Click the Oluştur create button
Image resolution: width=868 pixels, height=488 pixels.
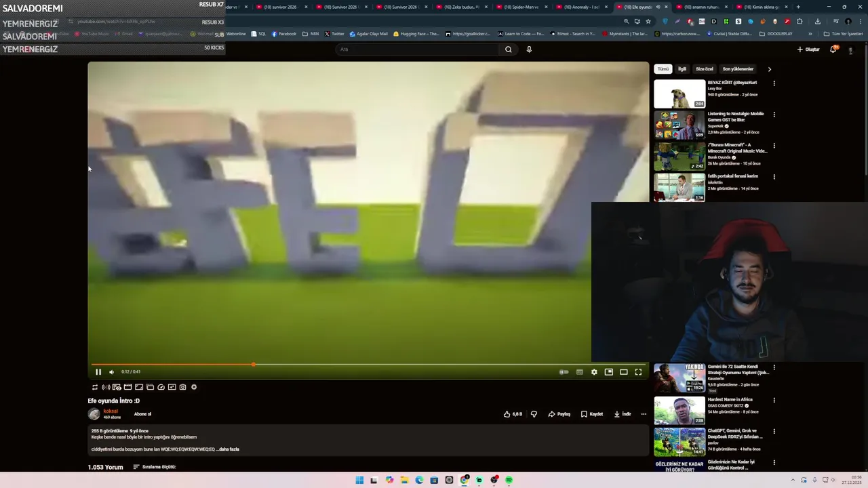[x=808, y=49]
